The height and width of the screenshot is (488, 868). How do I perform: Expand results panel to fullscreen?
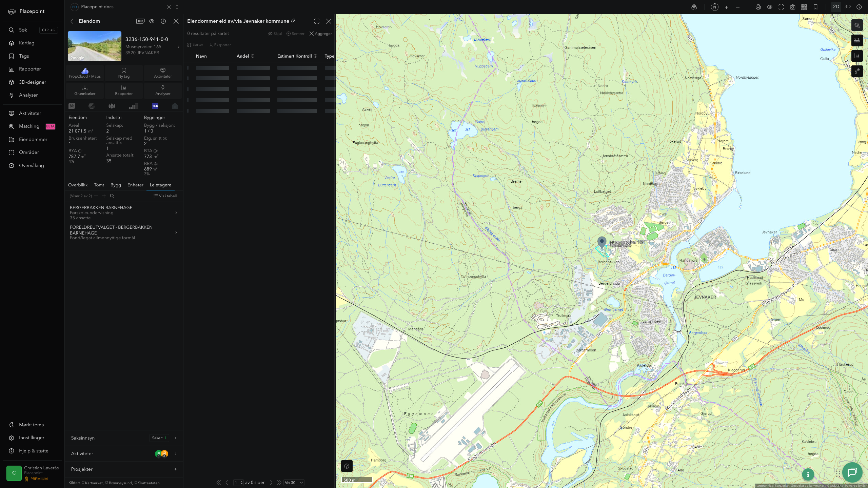point(317,21)
